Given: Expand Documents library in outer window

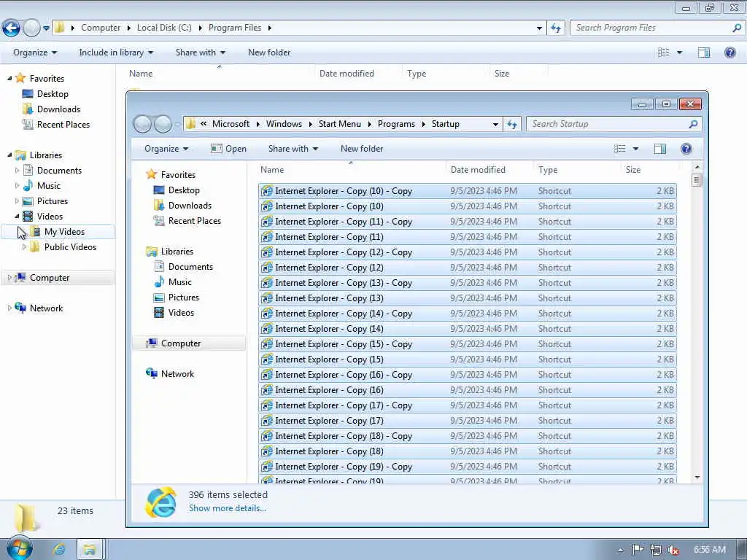Looking at the screenshot, I should pyautogui.click(x=18, y=171).
